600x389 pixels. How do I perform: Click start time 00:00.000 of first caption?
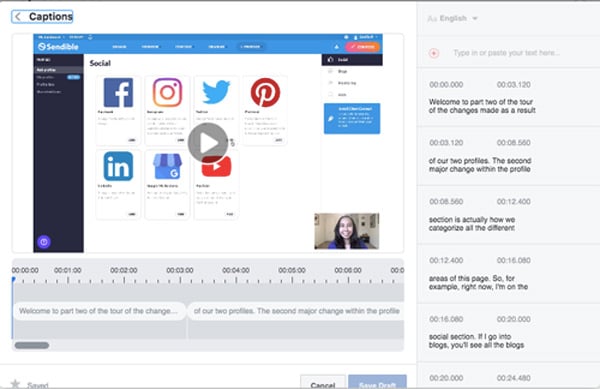[x=446, y=85]
